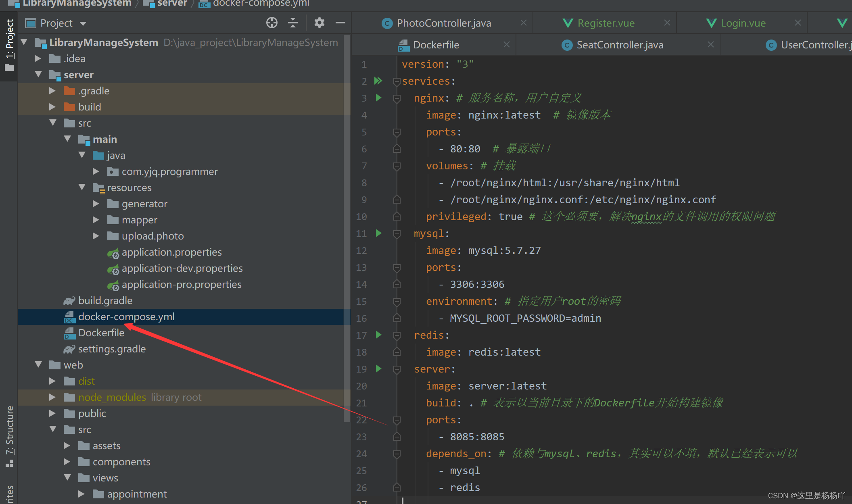852x504 pixels.
Task: Click the locate/select opened file crosshair icon
Action: click(x=271, y=23)
